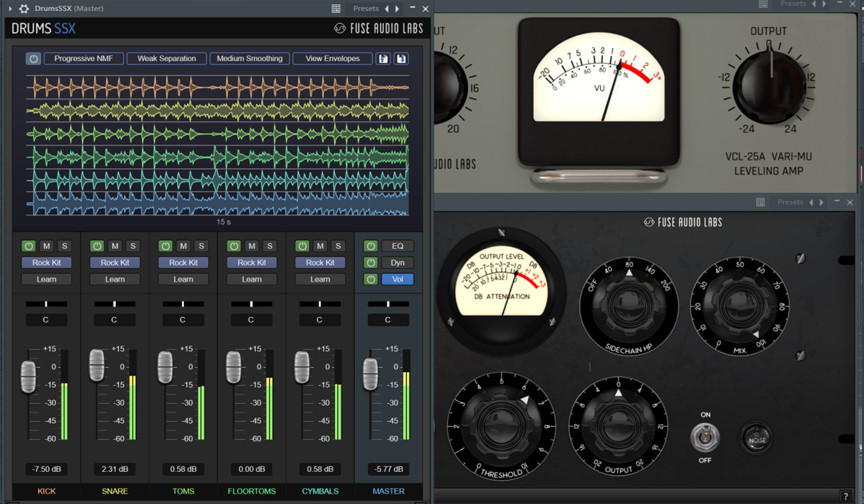The height and width of the screenshot is (504, 864).
Task: Click Learn on the SNARE channel
Action: 115,279
